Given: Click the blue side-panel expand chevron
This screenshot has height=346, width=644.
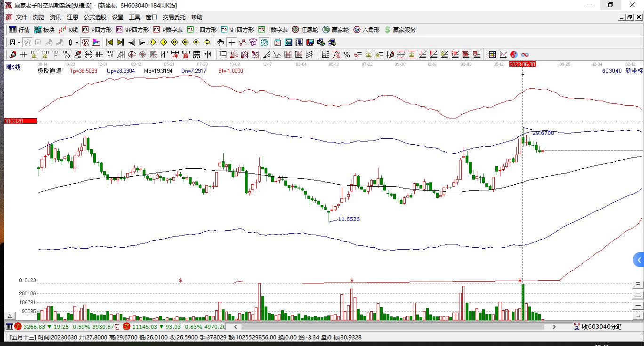Looking at the screenshot, I should pos(639,260).
